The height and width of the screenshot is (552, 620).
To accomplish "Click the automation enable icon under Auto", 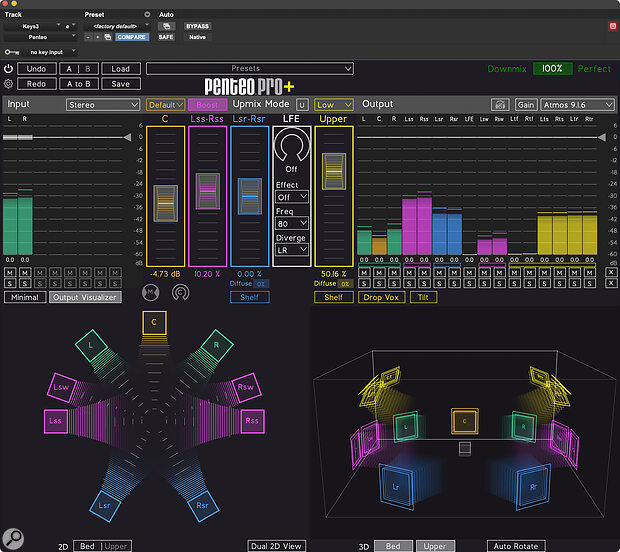I will click(x=166, y=26).
